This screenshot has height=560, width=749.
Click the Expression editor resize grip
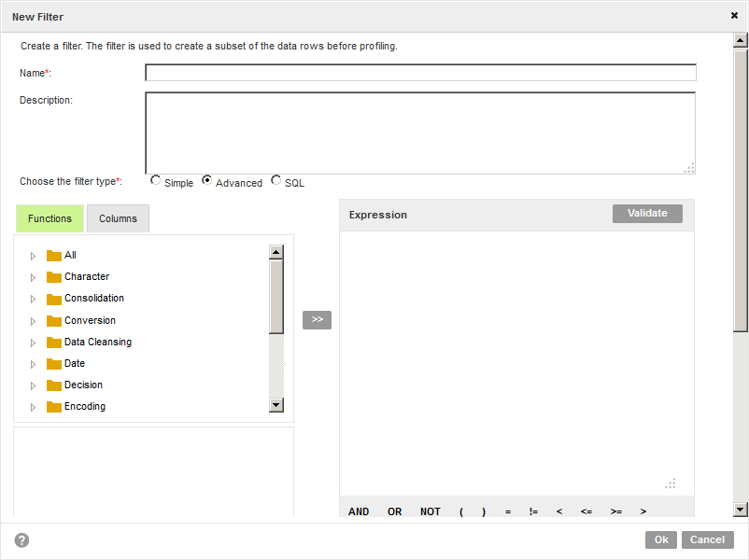click(671, 483)
